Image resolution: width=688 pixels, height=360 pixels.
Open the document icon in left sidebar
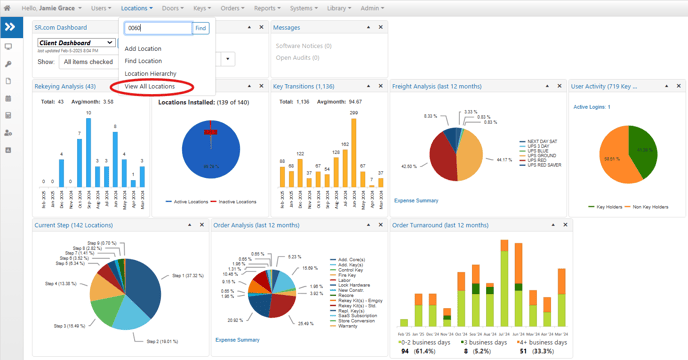[x=8, y=81]
